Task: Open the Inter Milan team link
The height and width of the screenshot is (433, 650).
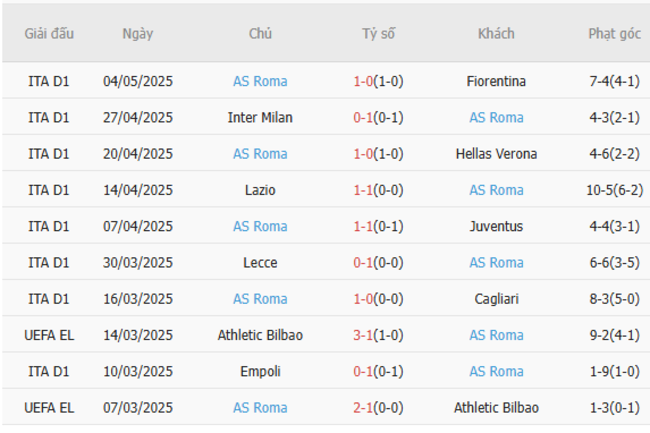Action: click(x=260, y=117)
